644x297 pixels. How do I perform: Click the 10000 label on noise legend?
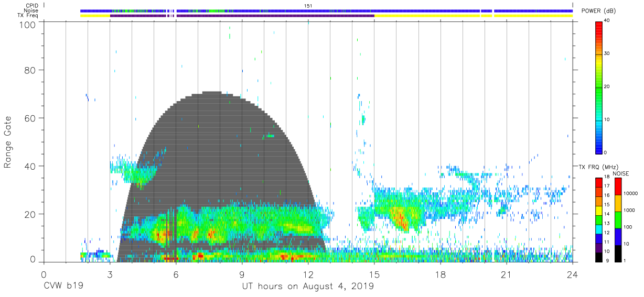[630, 193]
